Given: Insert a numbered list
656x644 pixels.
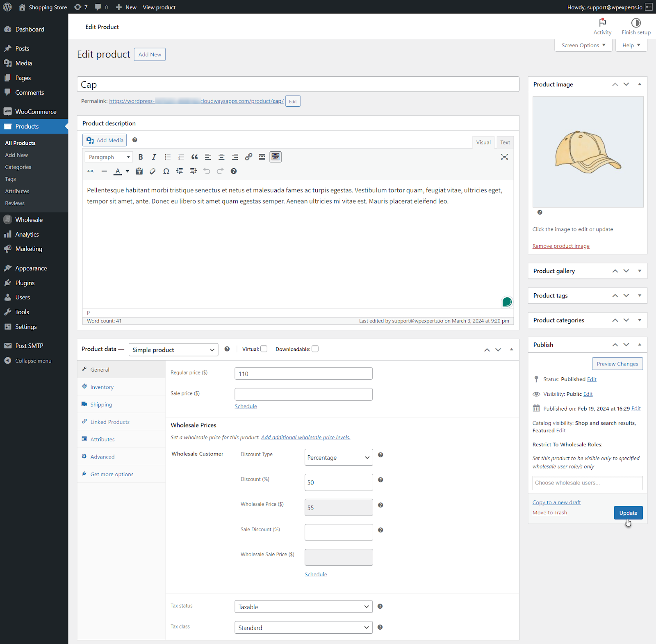Looking at the screenshot, I should pos(181,157).
